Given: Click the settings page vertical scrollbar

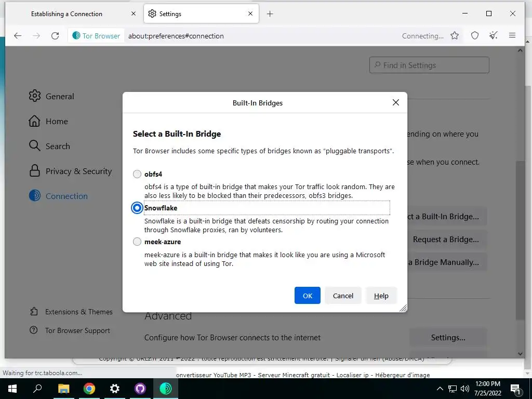Looking at the screenshot, I should coord(520,240).
